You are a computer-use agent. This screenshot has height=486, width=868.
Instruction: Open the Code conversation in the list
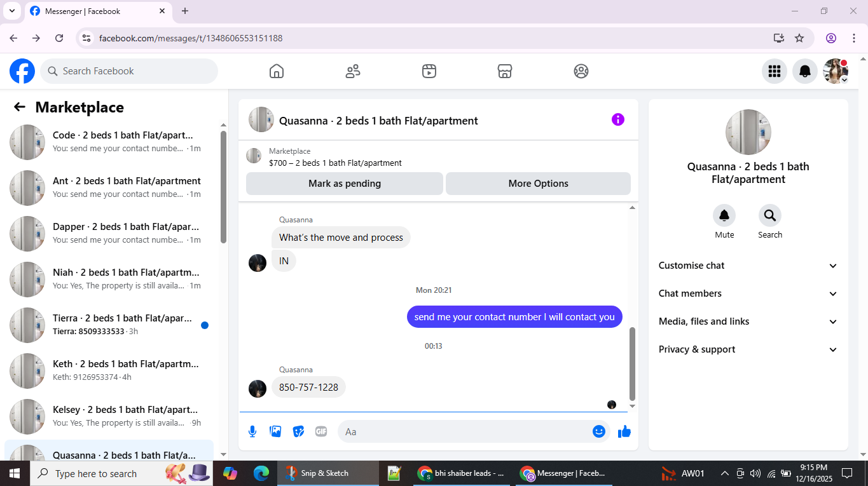click(109, 142)
